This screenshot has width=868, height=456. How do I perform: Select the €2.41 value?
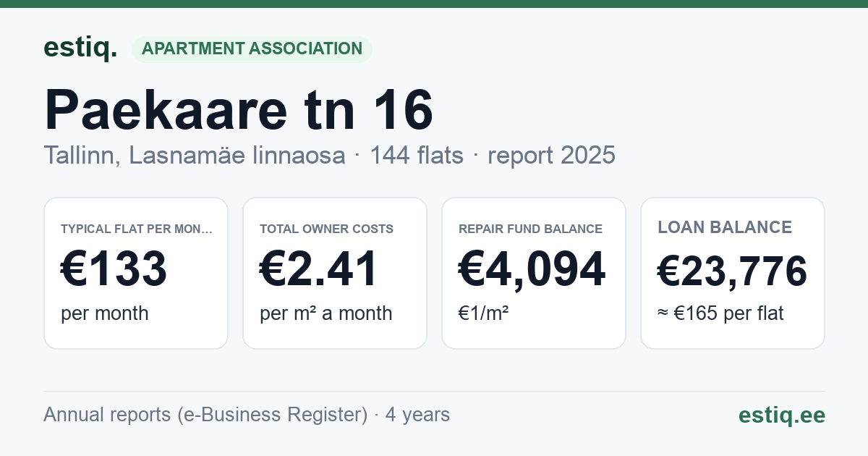pyautogui.click(x=319, y=269)
